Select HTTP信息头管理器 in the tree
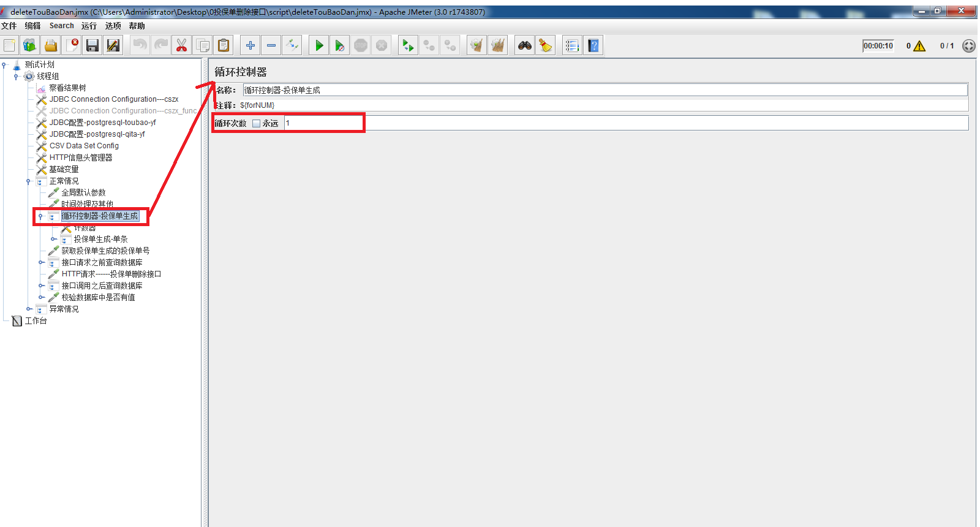The width and height of the screenshot is (980, 527). pos(81,157)
